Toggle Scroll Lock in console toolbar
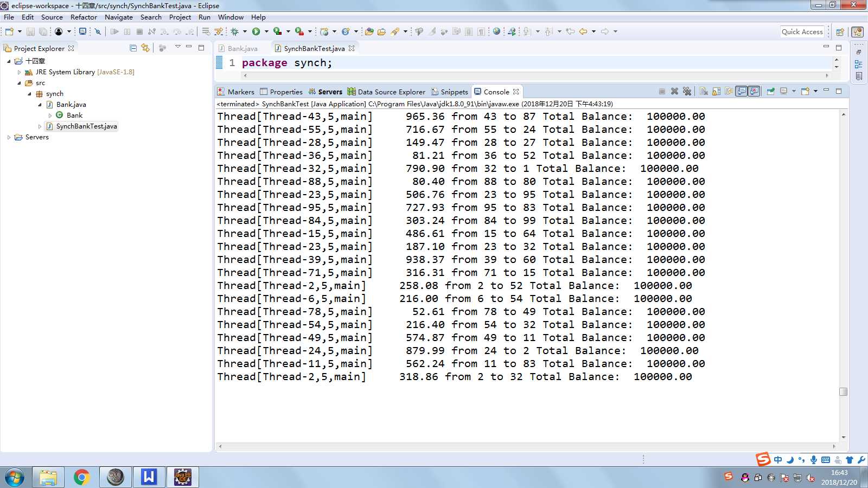868x488 pixels. click(716, 91)
